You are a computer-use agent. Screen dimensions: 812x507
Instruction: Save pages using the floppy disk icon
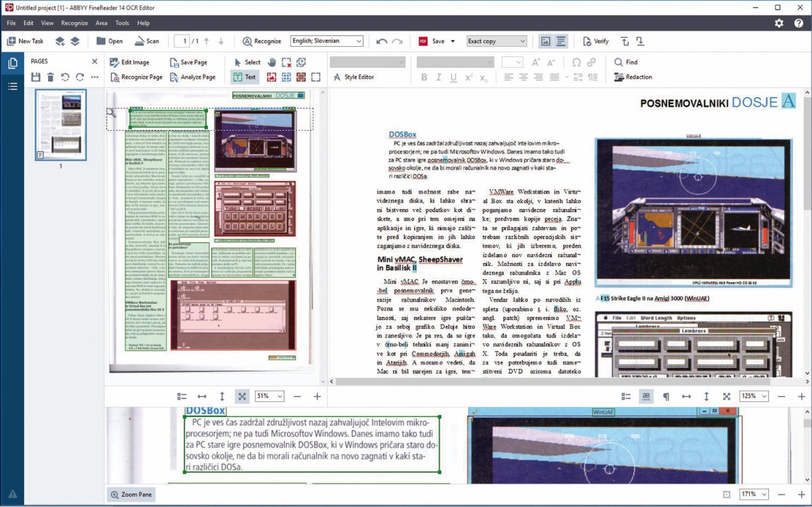click(36, 77)
